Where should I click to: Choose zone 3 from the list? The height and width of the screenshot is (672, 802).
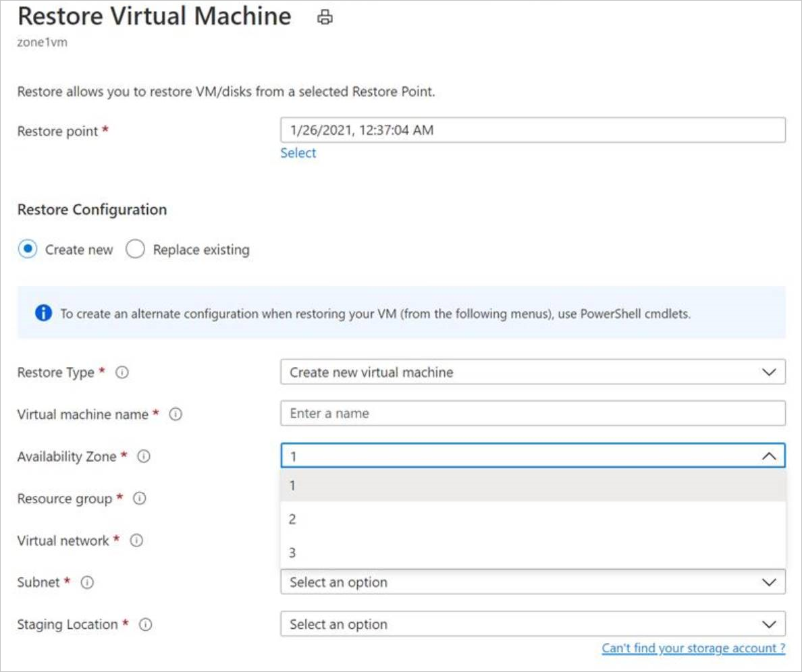pyautogui.click(x=532, y=553)
